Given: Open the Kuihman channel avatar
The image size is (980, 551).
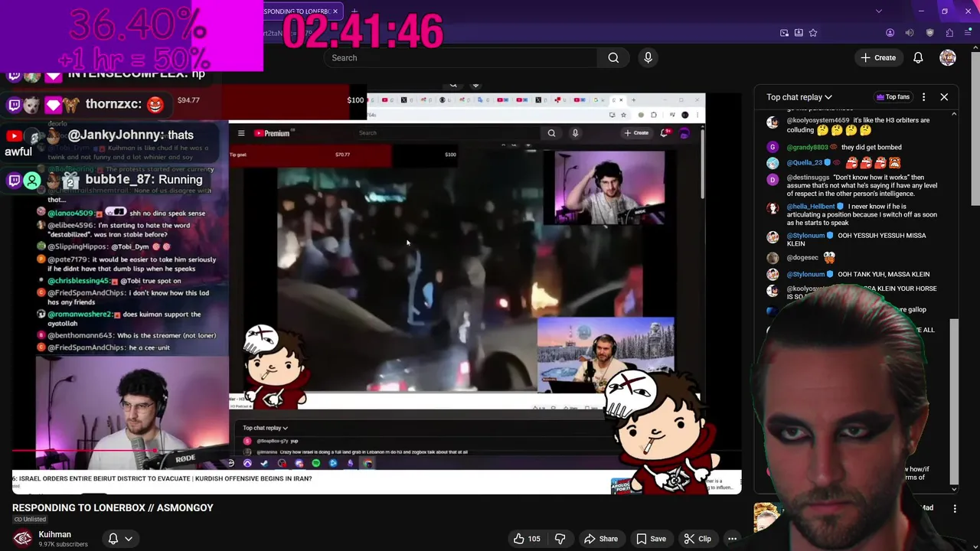Looking at the screenshot, I should [23, 539].
